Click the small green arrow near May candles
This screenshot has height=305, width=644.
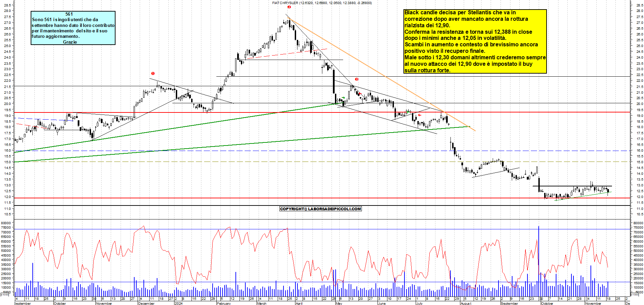click(343, 98)
